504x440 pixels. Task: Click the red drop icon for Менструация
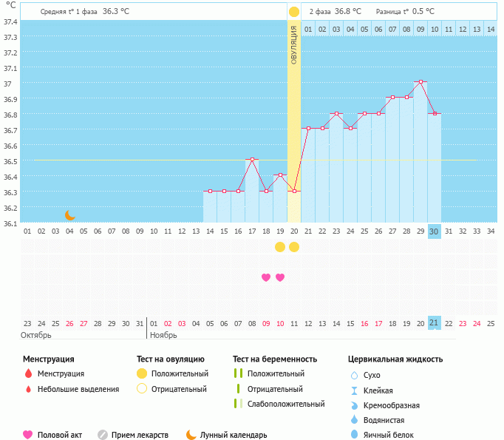click(x=28, y=373)
